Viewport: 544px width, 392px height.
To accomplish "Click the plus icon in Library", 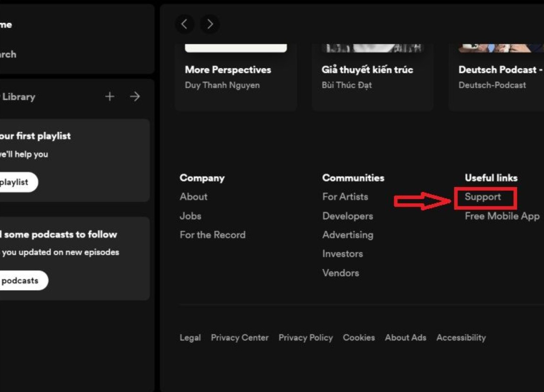I will click(109, 97).
